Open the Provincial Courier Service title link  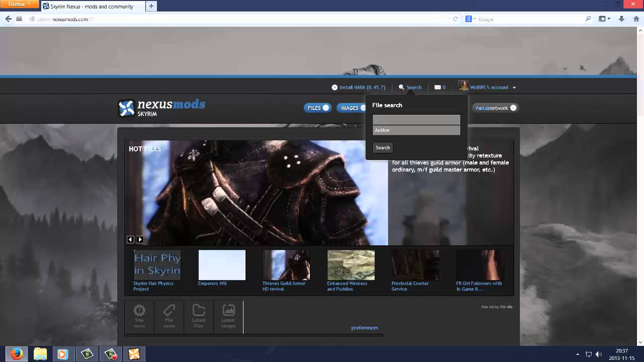pyautogui.click(x=410, y=286)
